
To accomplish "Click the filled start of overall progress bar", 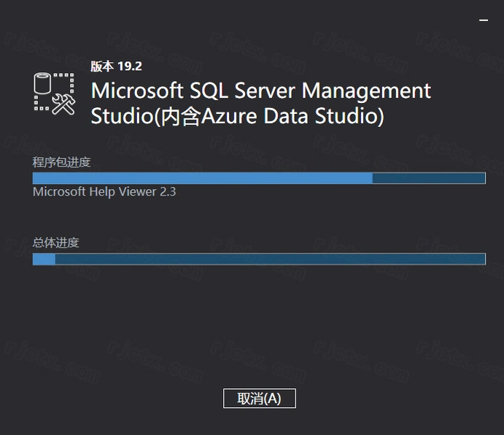I will pos(44,259).
